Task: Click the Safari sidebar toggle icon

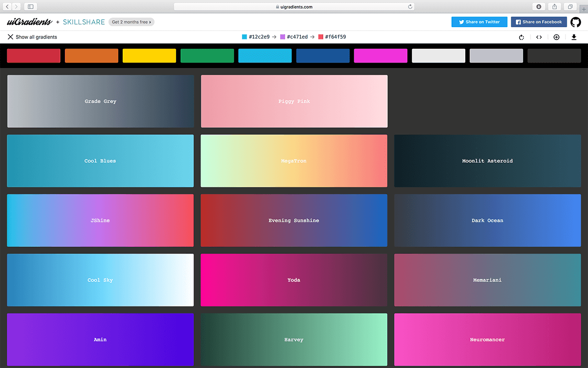Action: [30, 6]
